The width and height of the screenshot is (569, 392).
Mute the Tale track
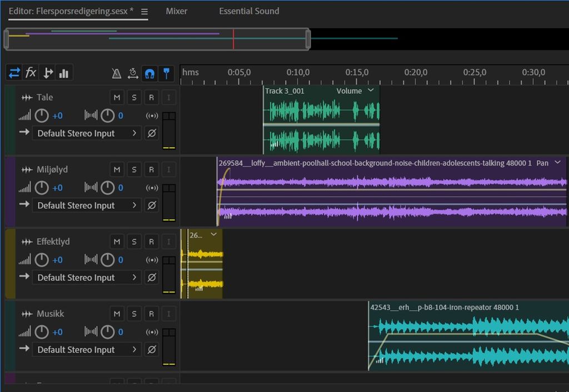click(117, 98)
